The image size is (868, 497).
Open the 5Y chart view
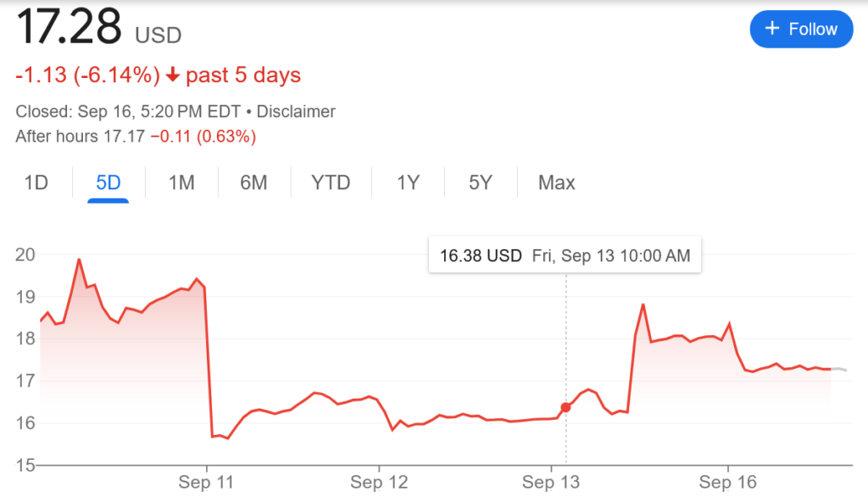pyautogui.click(x=481, y=182)
